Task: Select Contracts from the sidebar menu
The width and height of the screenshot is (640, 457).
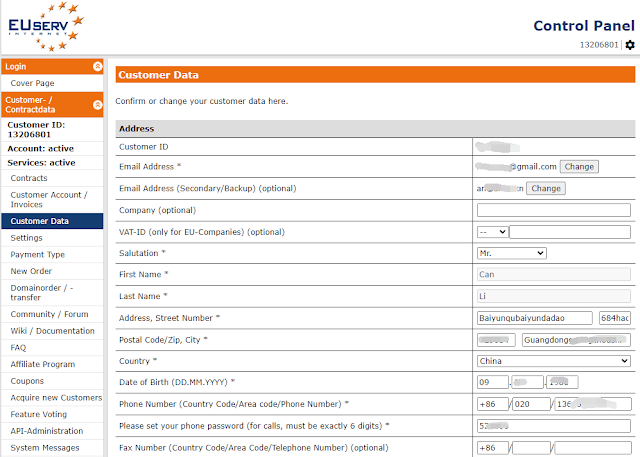Action: (29, 178)
